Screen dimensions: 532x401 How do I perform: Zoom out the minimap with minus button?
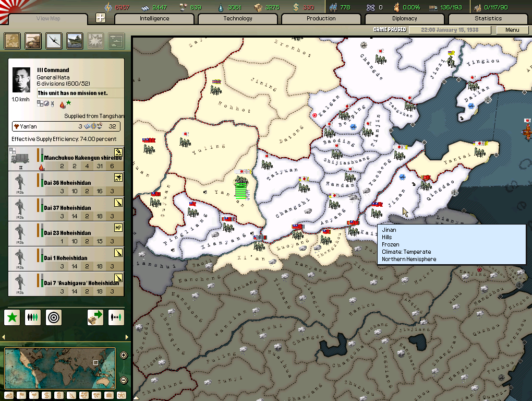click(124, 380)
